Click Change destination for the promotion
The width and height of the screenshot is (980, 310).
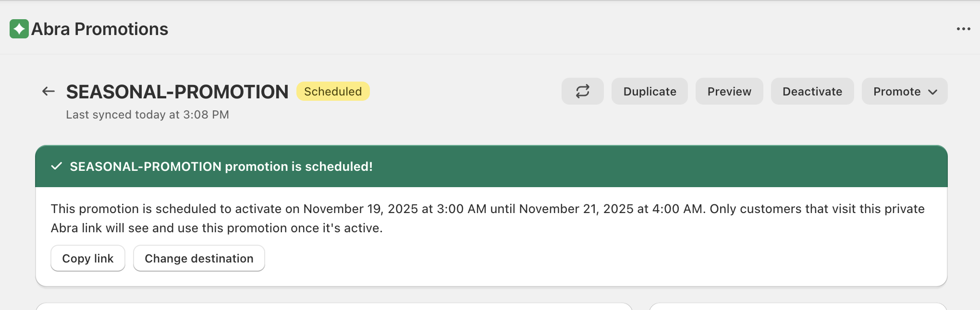[199, 258]
